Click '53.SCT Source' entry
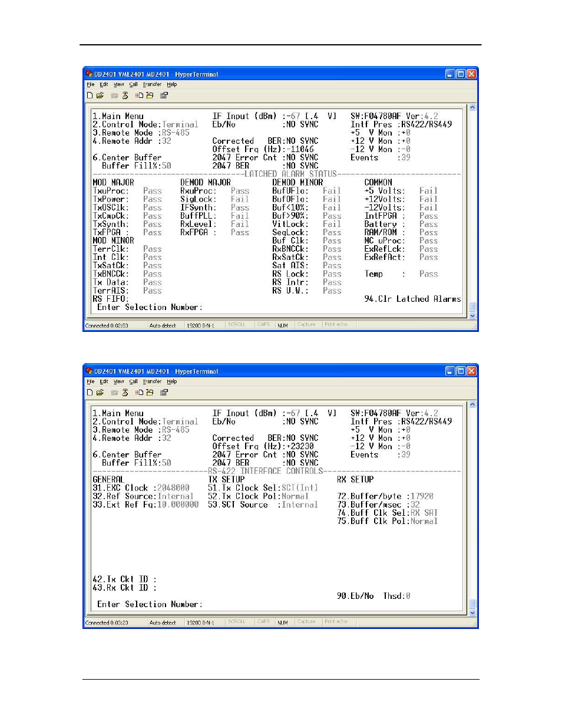 click(x=263, y=504)
